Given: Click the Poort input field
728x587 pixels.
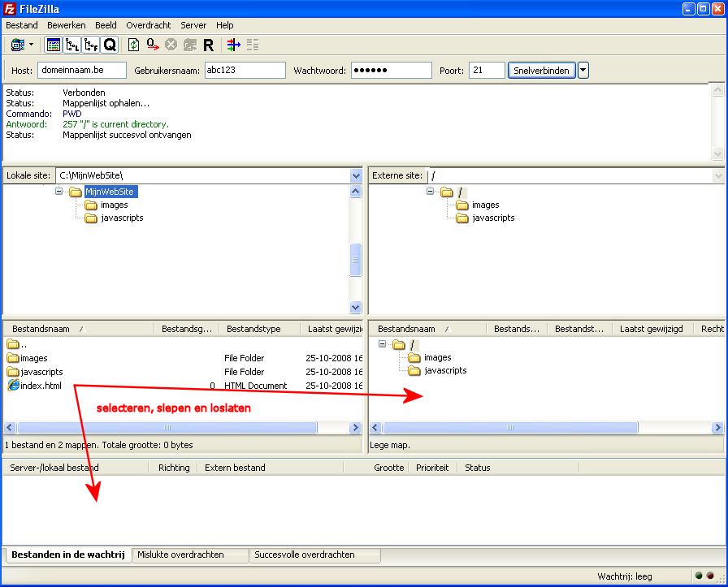Looking at the screenshot, I should (487, 70).
